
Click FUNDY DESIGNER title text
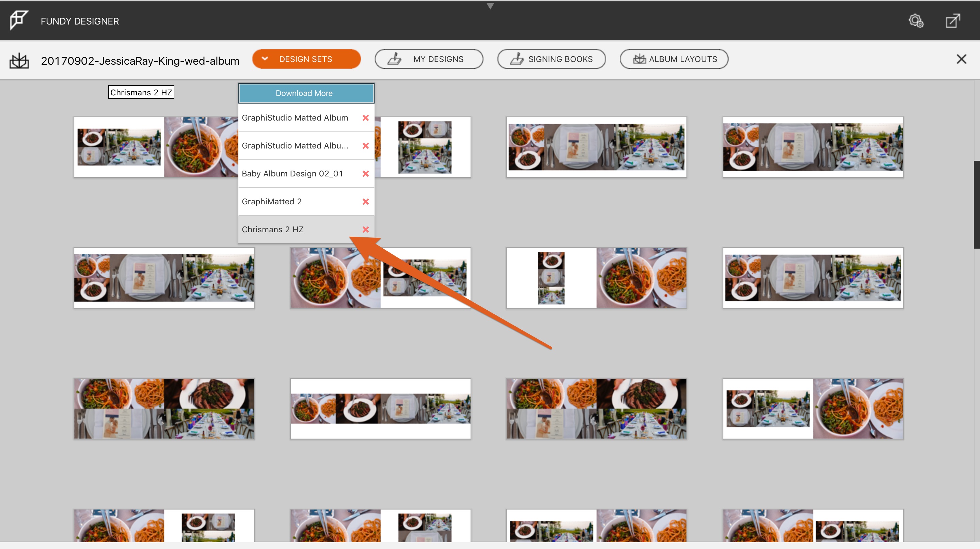80,21
